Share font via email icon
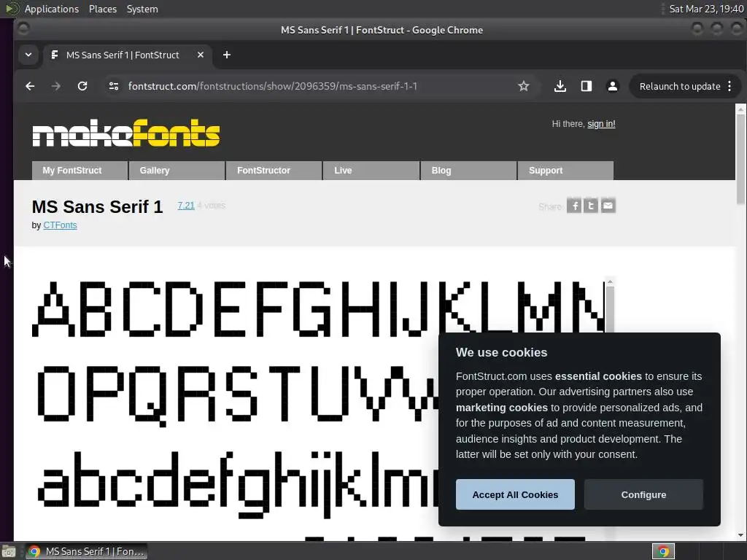 (x=608, y=206)
